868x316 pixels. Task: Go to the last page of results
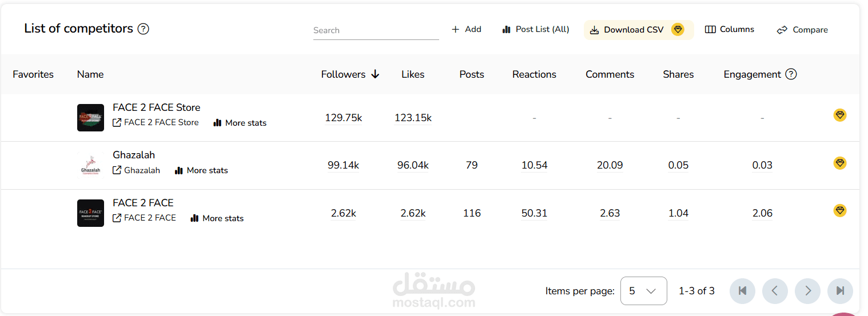point(840,291)
